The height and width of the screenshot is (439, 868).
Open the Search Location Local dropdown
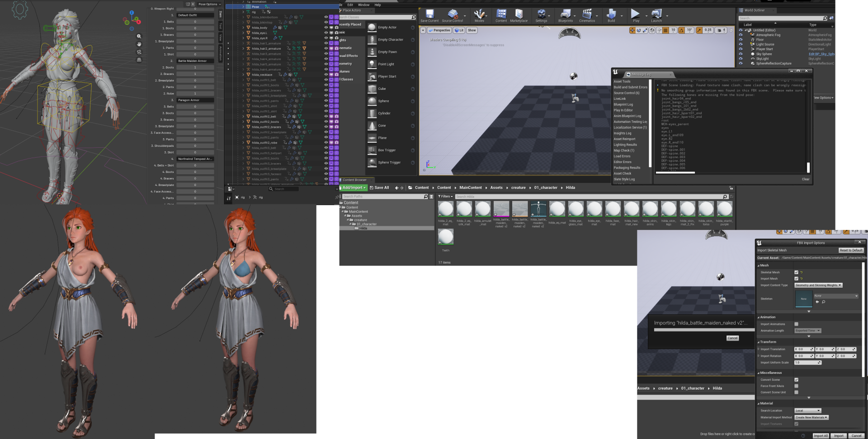[807, 411]
